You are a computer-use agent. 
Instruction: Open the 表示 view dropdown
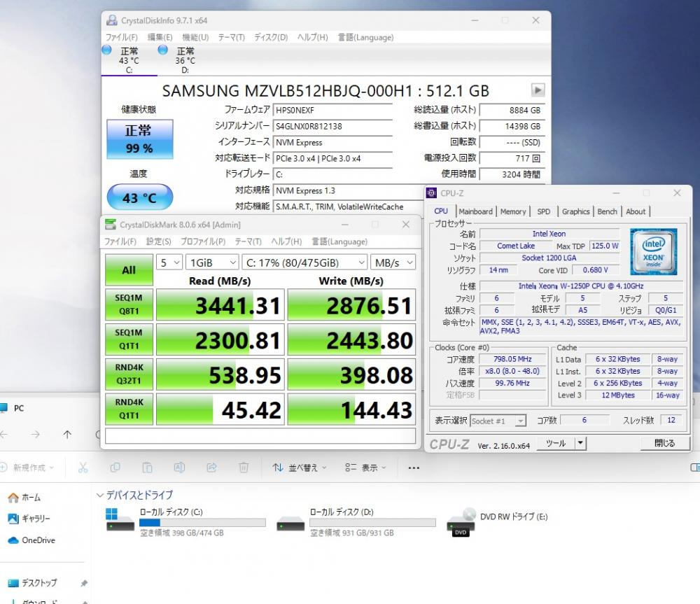point(365,468)
